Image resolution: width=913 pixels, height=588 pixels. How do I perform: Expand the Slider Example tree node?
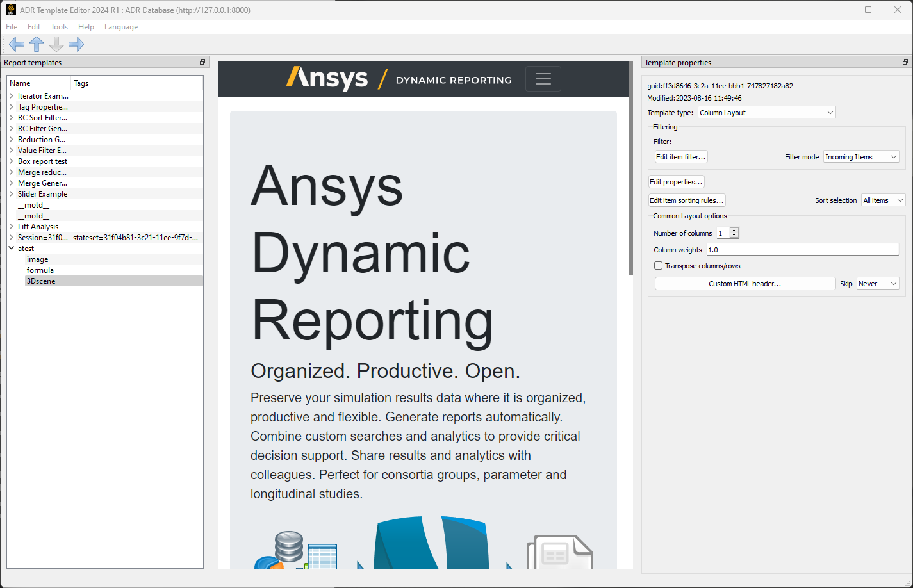12,194
